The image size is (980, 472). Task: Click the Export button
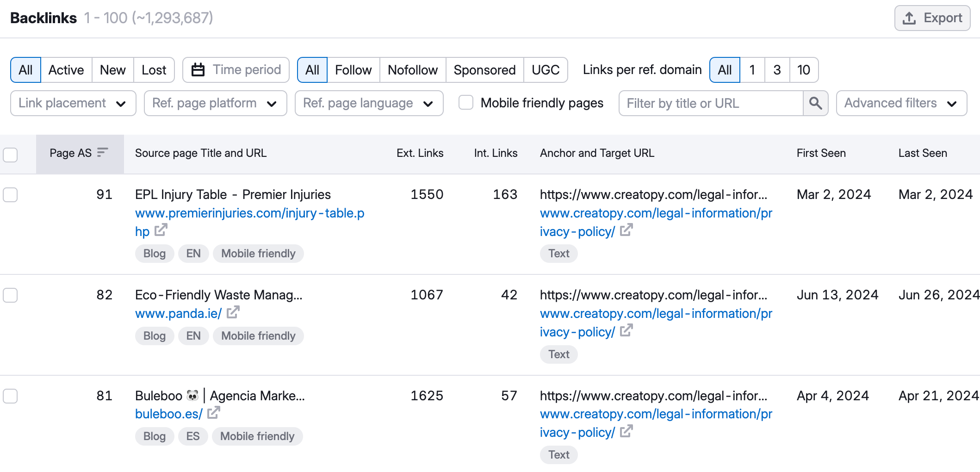(x=932, y=18)
